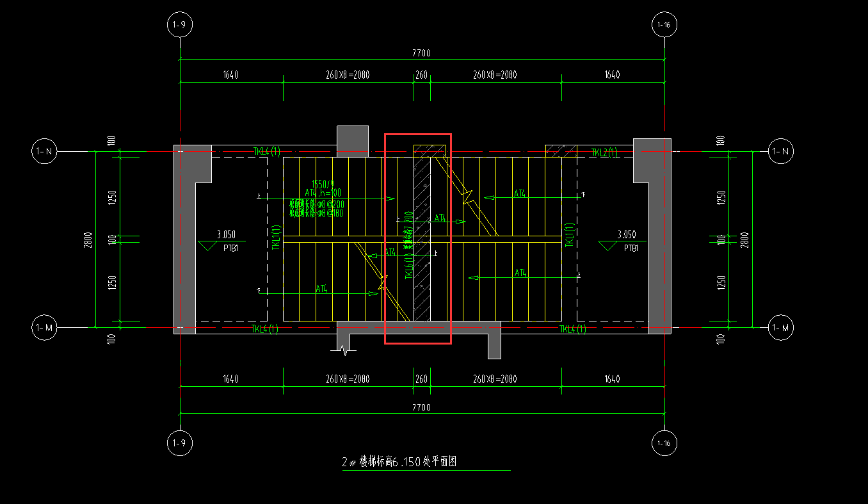Viewport: 868px width, 504px height.
Task: Click the top-right 1640 dimension
Action: coord(612,75)
